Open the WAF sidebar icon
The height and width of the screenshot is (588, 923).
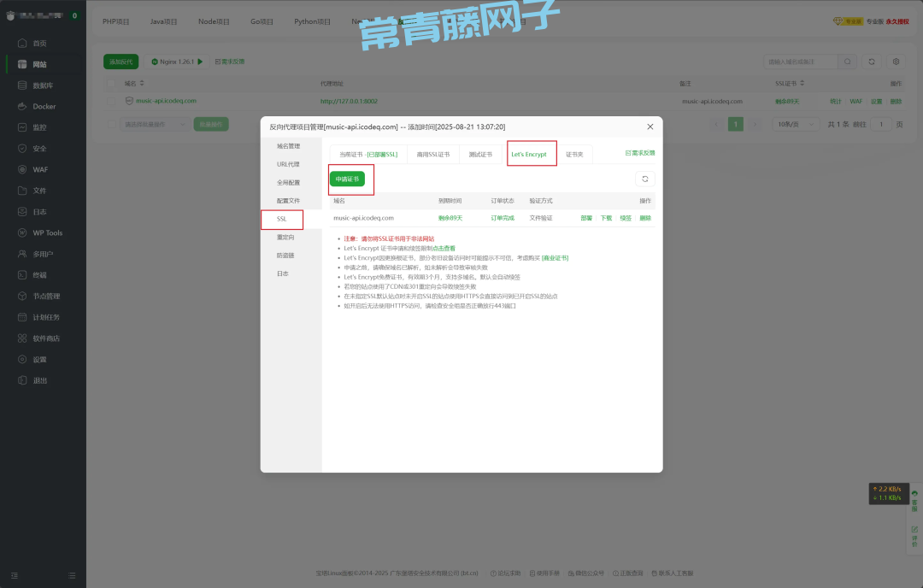pos(24,169)
